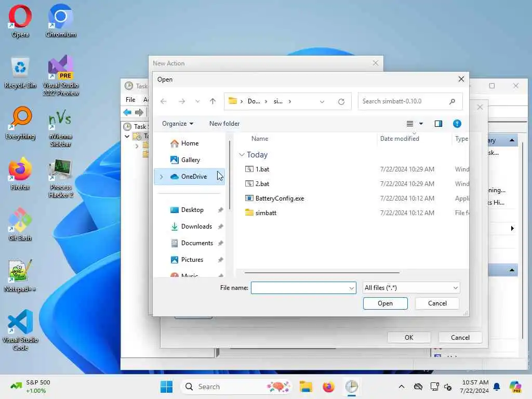532x399 pixels.
Task: Click Task Scheduler forward arrow toolbar icon
Action: click(x=139, y=112)
